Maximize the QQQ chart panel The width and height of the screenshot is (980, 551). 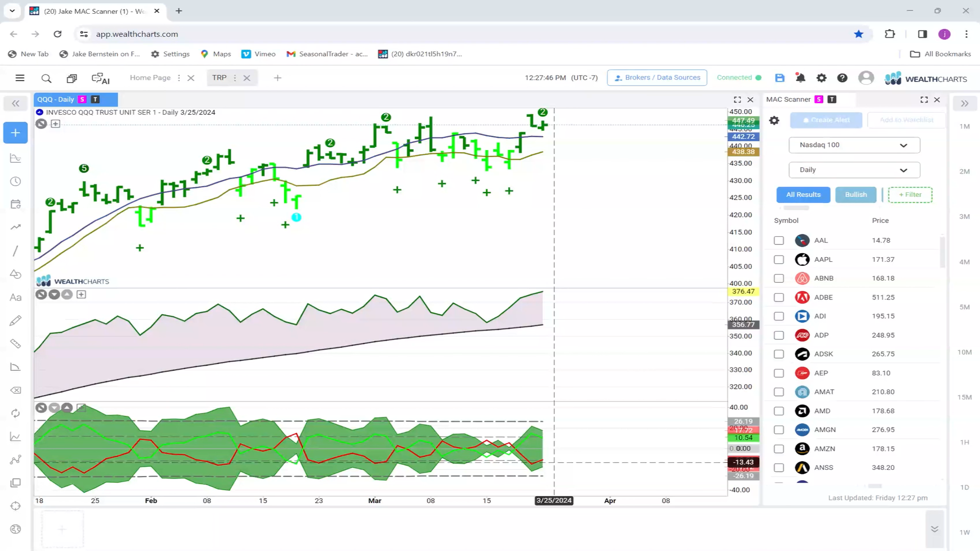click(737, 99)
